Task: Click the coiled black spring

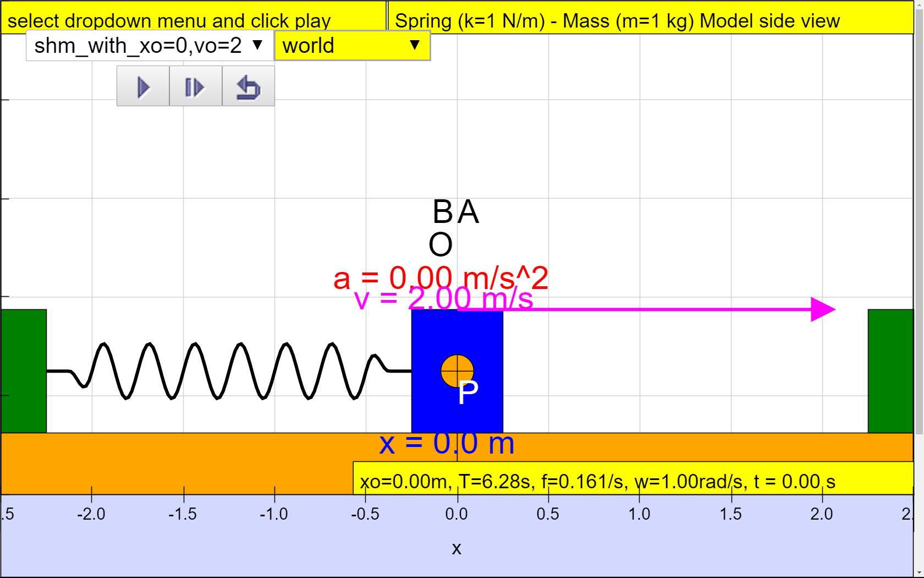Action: [x=229, y=371]
